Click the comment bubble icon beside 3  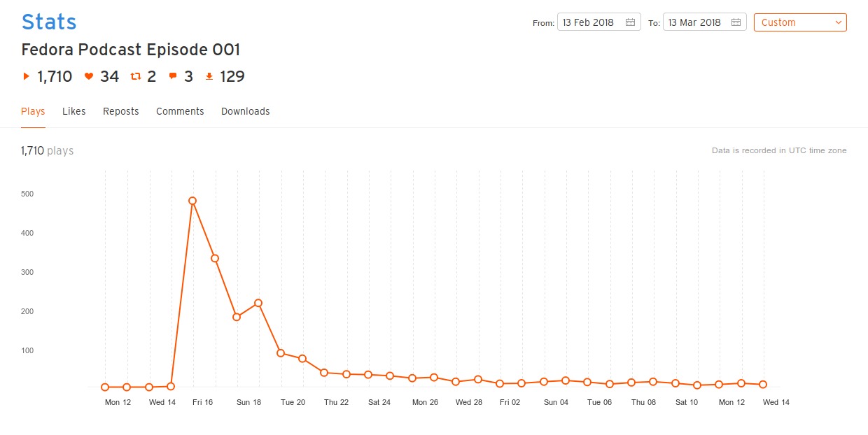173,77
